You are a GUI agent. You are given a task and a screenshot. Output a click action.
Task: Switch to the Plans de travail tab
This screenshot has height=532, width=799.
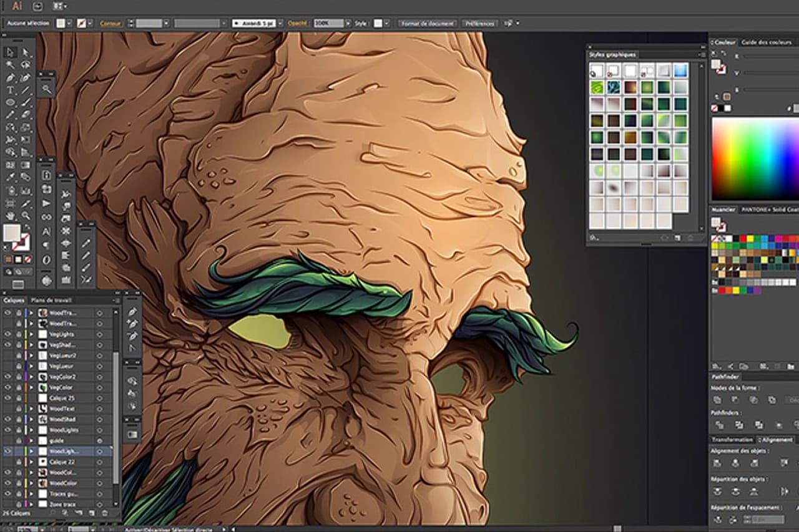click(x=52, y=300)
